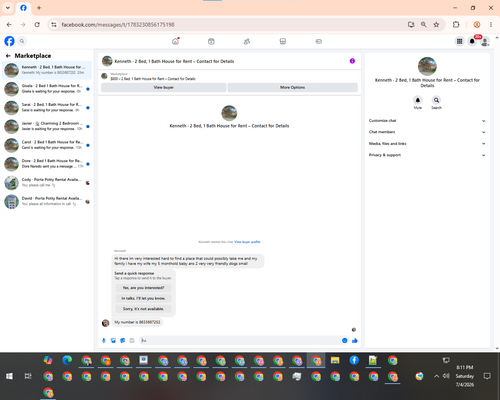Open the Facebook menu grid icon
Screen dimensions: 500x400
click(459, 41)
